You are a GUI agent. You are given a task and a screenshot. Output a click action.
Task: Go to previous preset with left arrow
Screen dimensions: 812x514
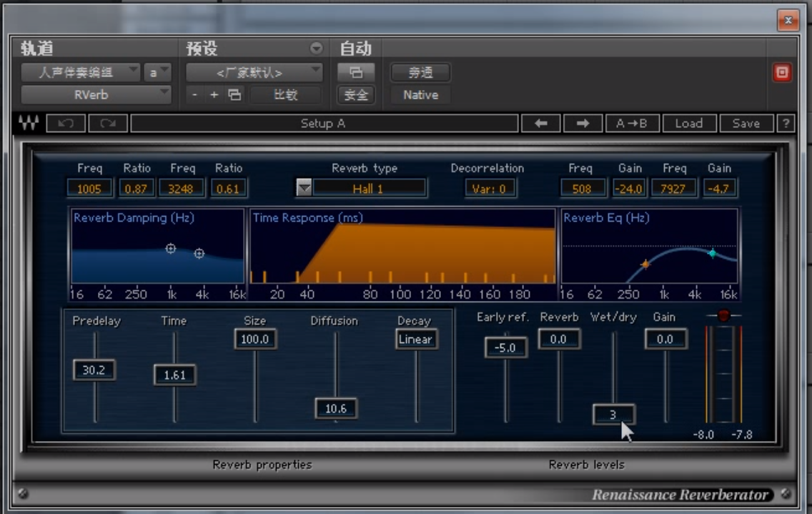541,123
